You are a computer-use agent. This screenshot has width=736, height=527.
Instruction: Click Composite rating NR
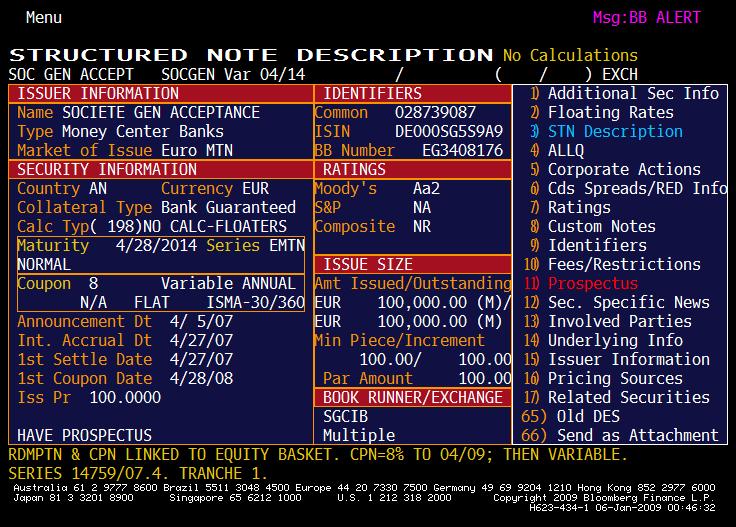422,226
